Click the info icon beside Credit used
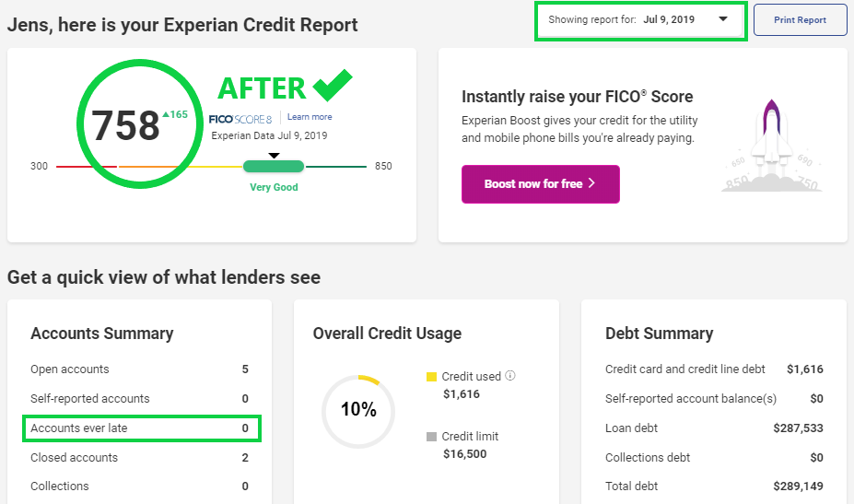 pyautogui.click(x=509, y=376)
